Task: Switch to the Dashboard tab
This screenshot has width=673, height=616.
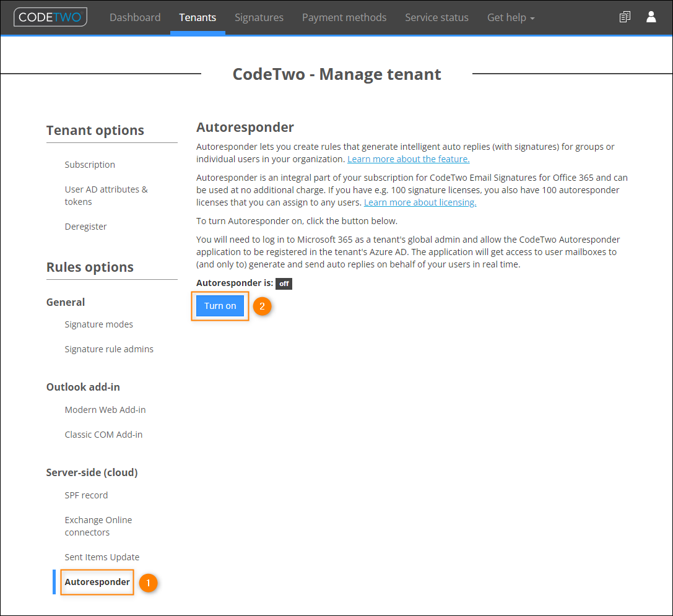Action: point(135,17)
